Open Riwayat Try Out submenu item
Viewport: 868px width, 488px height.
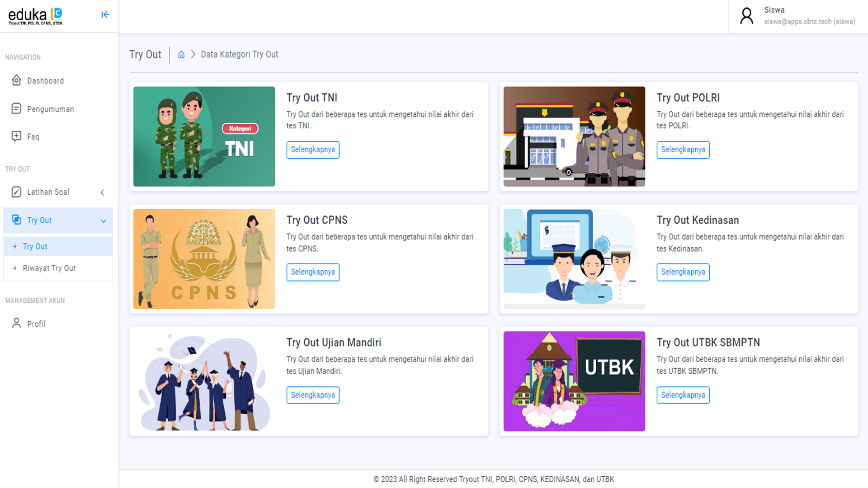(49, 268)
